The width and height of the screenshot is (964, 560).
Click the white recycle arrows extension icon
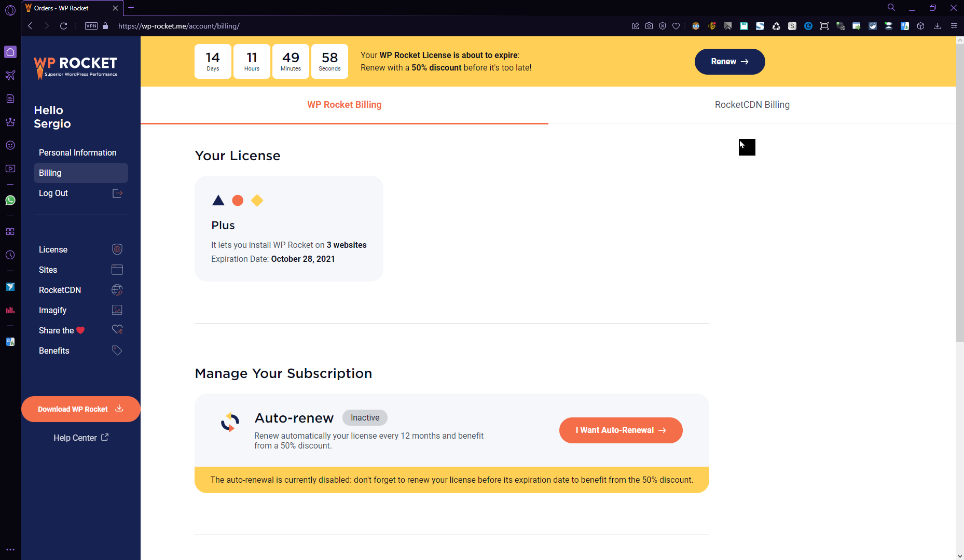[776, 26]
